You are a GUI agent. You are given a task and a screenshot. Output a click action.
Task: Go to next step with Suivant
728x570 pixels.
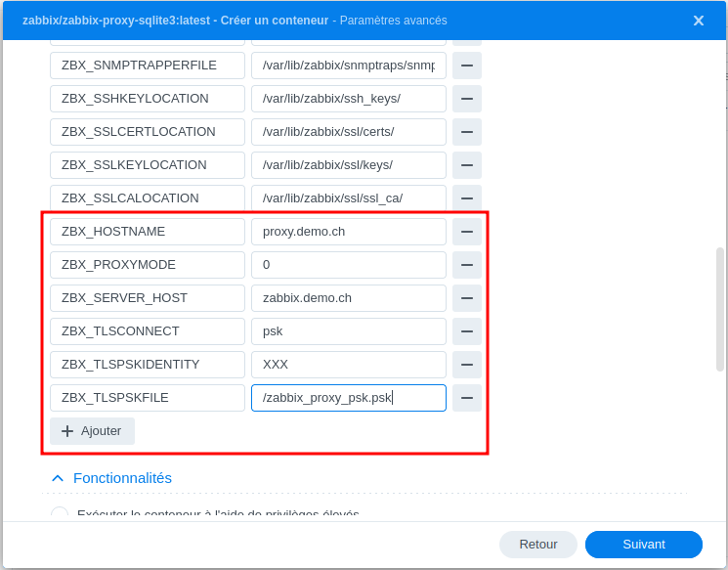tap(644, 545)
